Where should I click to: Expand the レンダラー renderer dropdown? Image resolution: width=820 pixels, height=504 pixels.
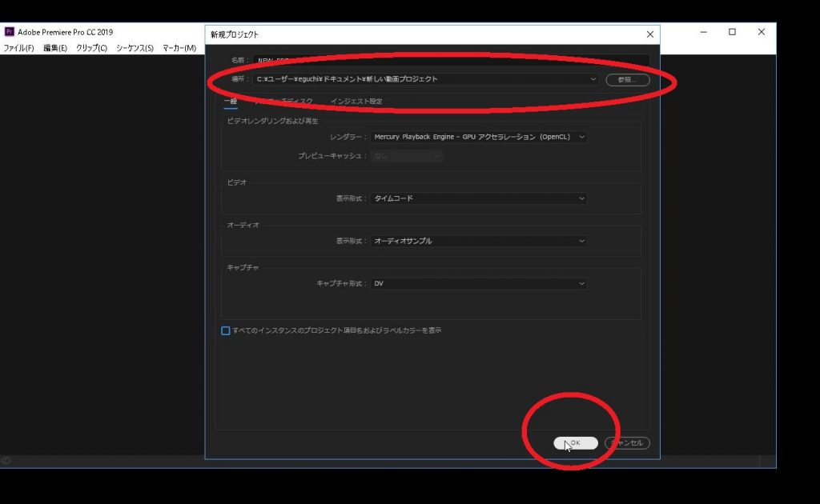pyautogui.click(x=581, y=137)
